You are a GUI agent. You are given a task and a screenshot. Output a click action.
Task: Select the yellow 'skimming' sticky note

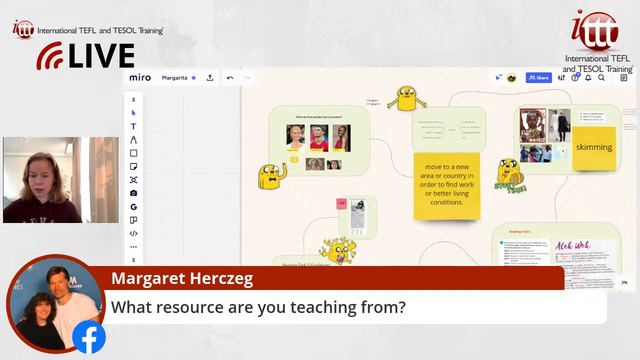pyautogui.click(x=594, y=148)
